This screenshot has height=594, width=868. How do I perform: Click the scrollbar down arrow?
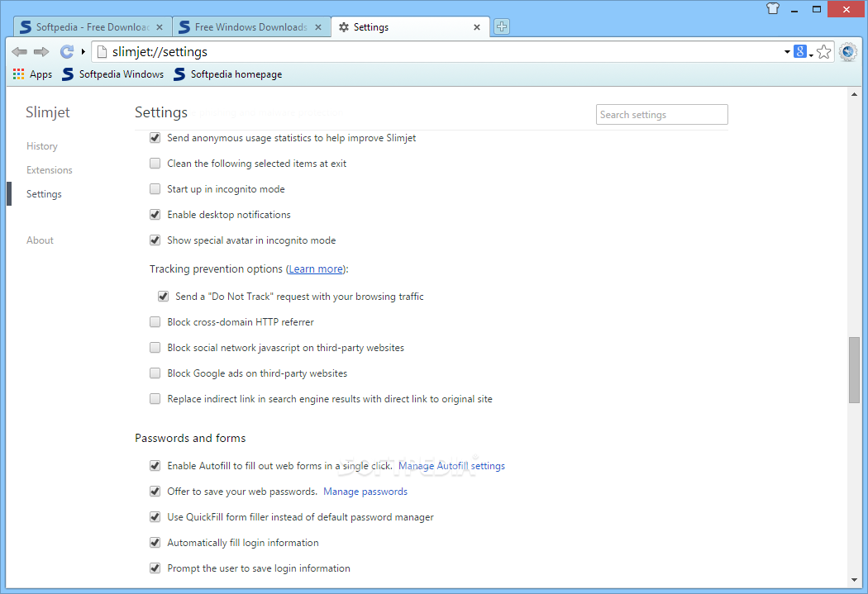point(854,580)
